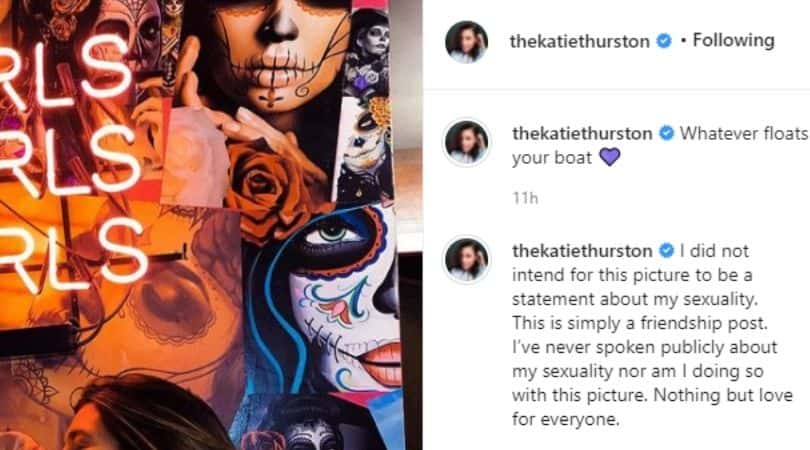
Task: Open the avatar beside the 'I did not intend' comment
Action: pos(466,260)
